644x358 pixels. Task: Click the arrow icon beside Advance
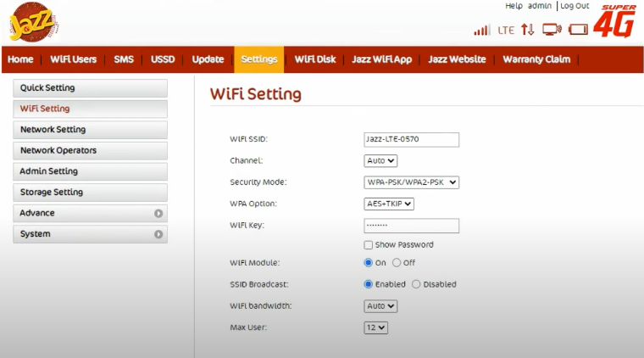[x=158, y=214]
